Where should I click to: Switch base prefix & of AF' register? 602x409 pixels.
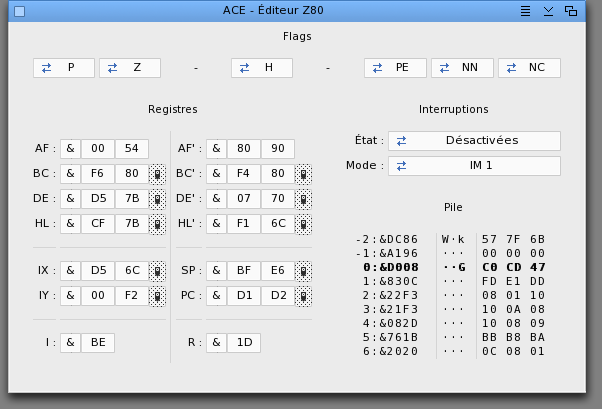(216, 149)
